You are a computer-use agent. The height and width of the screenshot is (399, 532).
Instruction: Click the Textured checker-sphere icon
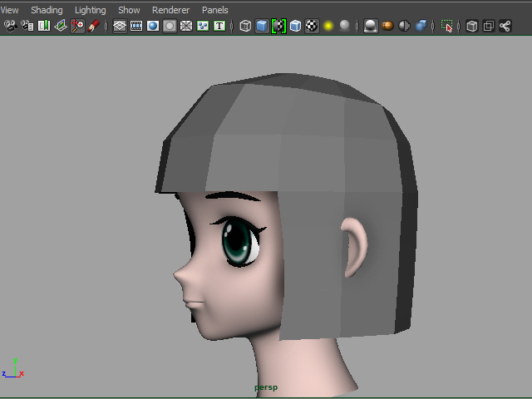pyautogui.click(x=312, y=26)
